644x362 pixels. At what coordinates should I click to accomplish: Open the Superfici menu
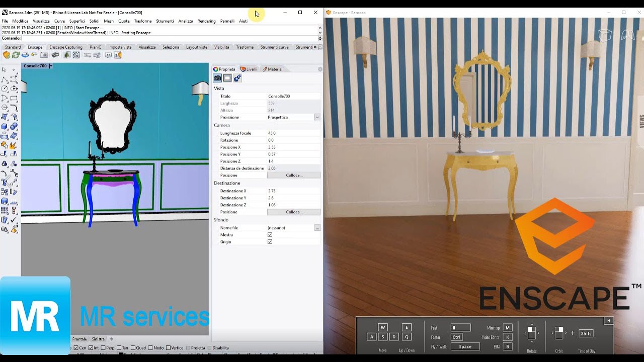tap(77, 21)
